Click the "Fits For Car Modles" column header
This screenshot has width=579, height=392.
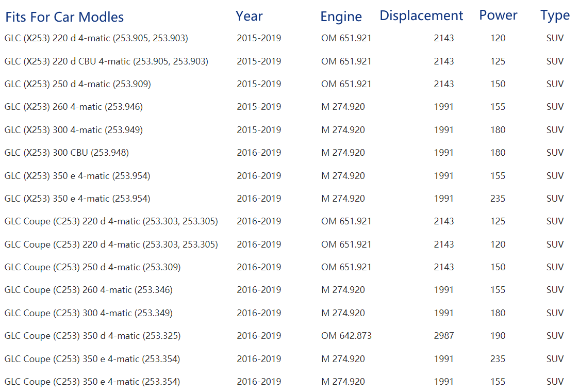[64, 17]
